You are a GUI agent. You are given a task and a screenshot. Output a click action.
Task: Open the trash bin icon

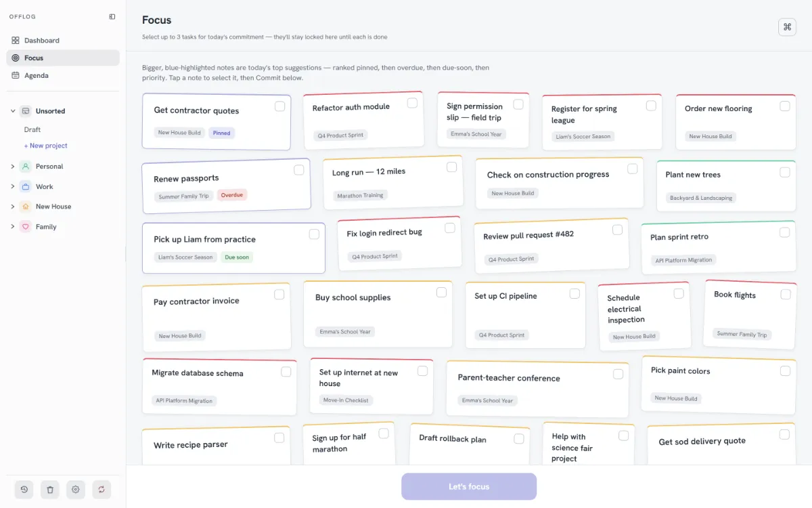[x=50, y=489]
